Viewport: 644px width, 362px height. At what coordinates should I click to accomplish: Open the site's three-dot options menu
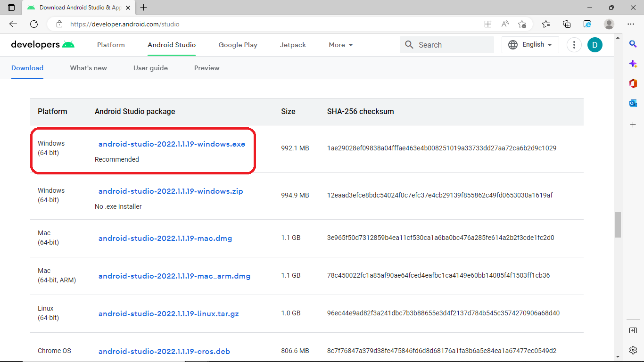574,45
